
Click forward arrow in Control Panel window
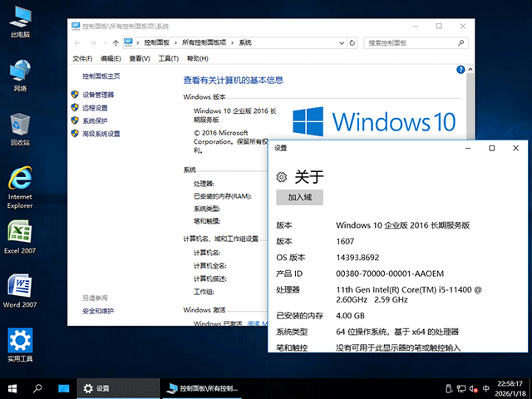92,43
